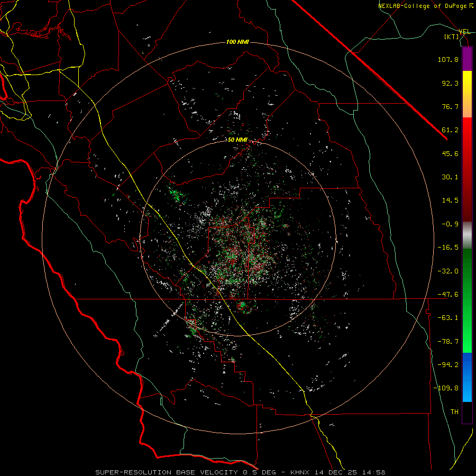Click the 92.3 velocity scale value

pyautogui.click(x=450, y=83)
